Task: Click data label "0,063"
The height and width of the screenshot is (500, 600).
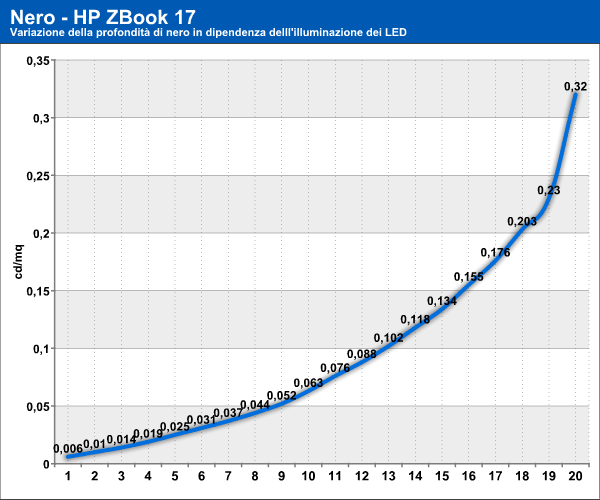Action: click(308, 383)
